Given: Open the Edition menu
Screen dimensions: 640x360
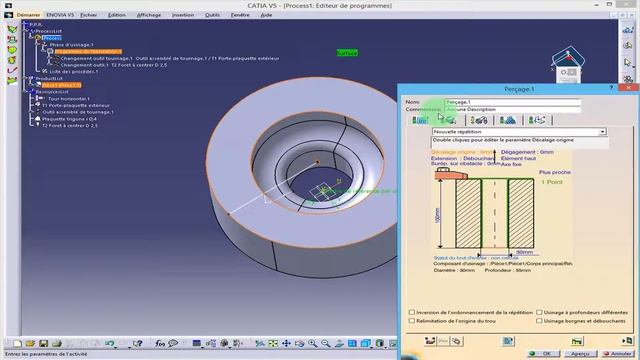Looking at the screenshot, I should (x=117, y=15).
